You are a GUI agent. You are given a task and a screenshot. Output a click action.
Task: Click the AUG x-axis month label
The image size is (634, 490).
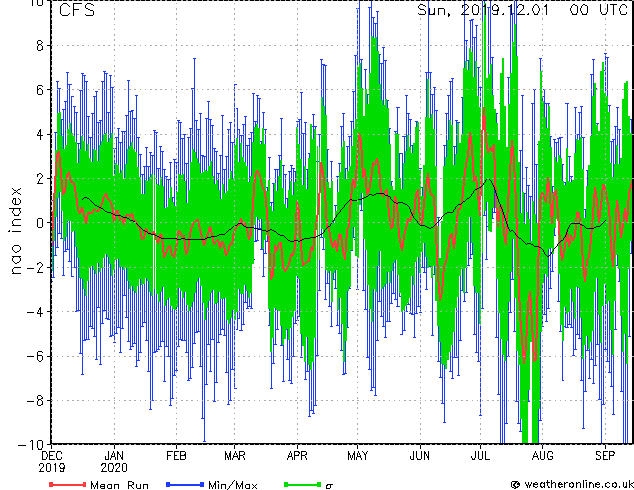pyautogui.click(x=542, y=456)
